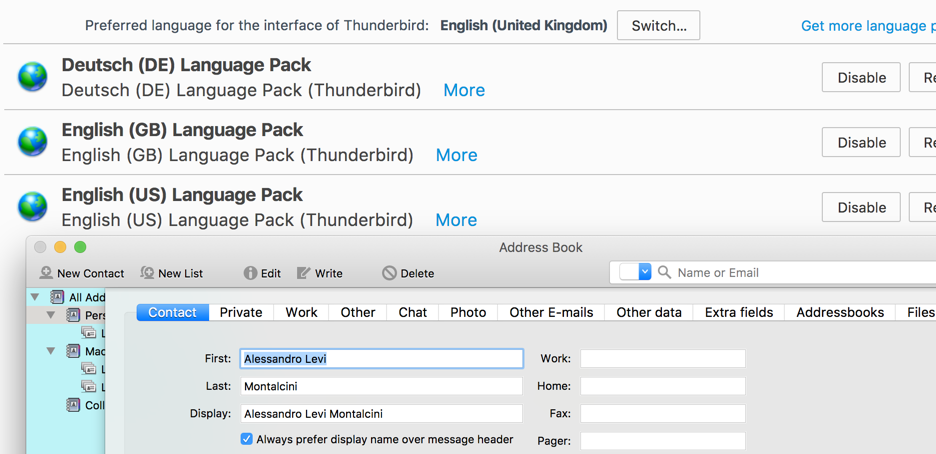Collapse the All Address Books tree
Image resolution: width=936 pixels, height=454 pixels.
36,297
